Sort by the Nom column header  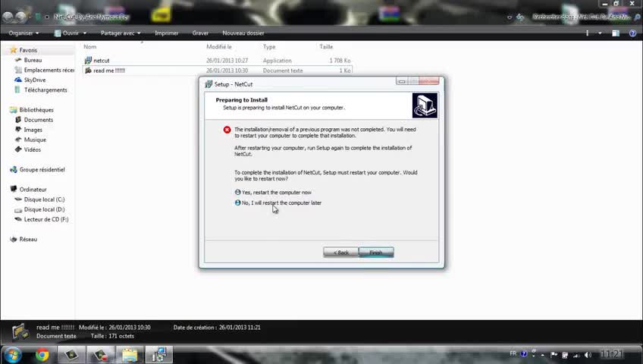89,47
